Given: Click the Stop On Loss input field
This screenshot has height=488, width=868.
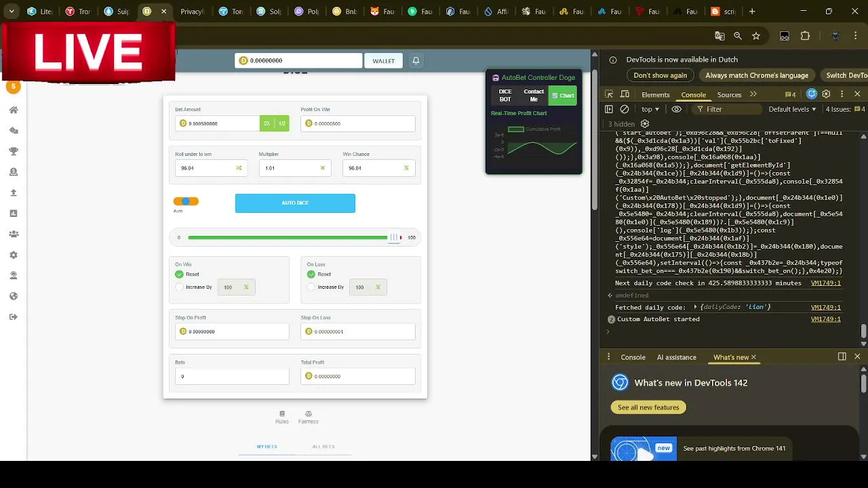Looking at the screenshot, I should 358,331.
